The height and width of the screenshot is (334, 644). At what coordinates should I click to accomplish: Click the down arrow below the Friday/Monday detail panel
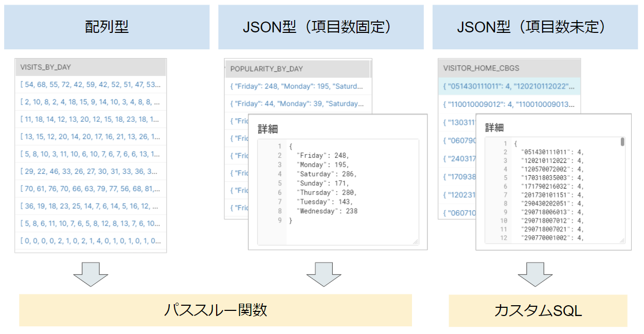pos(324,274)
